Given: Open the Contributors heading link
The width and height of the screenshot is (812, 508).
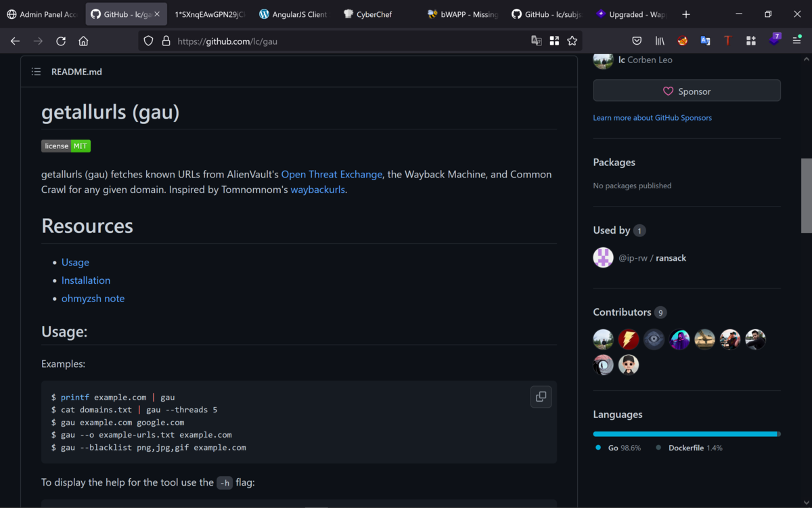Looking at the screenshot, I should (629, 312).
